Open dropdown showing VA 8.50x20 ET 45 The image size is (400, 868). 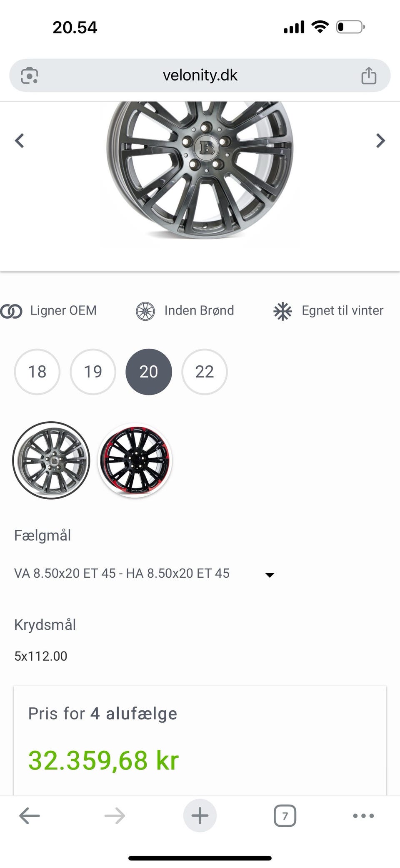(x=122, y=574)
